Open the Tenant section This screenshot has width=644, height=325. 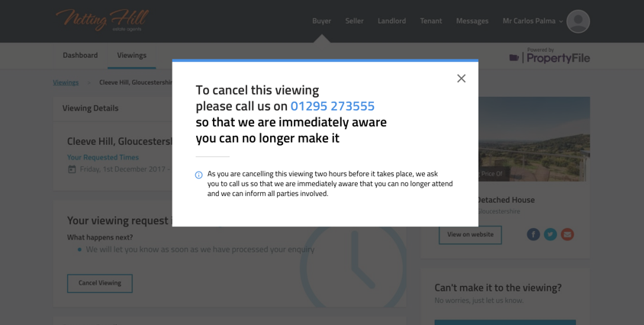(x=430, y=21)
